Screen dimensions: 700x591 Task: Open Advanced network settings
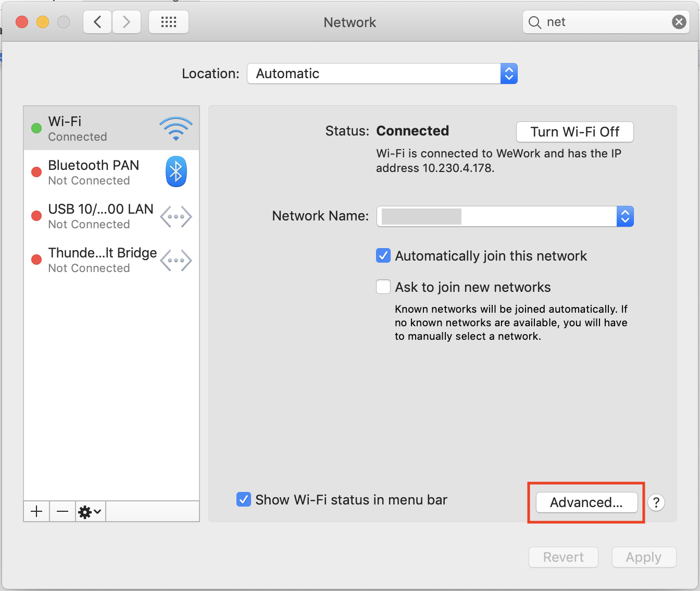pyautogui.click(x=585, y=502)
